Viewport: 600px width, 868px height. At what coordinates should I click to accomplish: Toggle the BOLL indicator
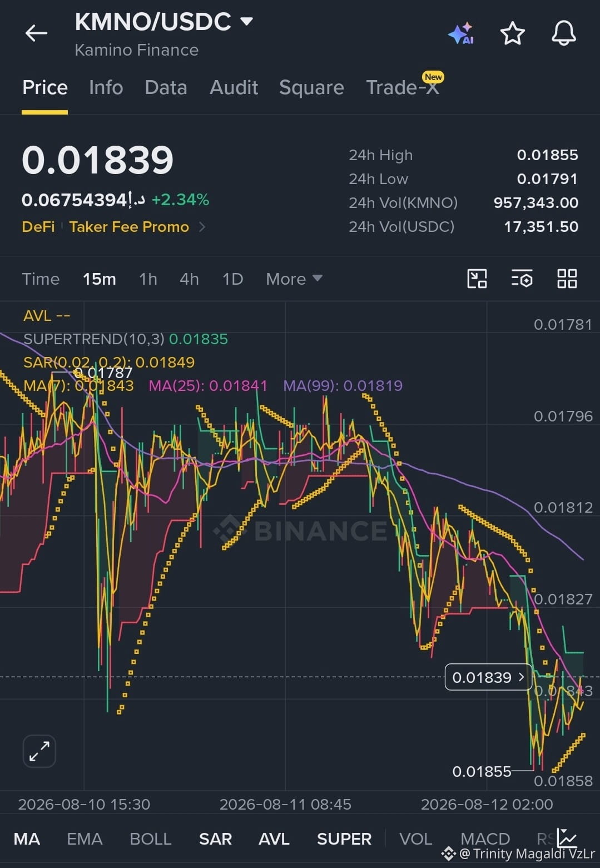(150, 839)
